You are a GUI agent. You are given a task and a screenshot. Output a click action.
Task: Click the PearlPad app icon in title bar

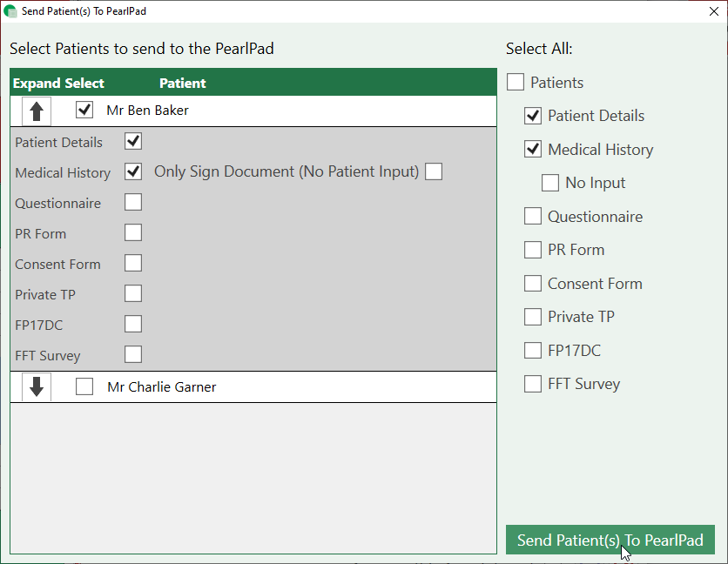click(10, 11)
